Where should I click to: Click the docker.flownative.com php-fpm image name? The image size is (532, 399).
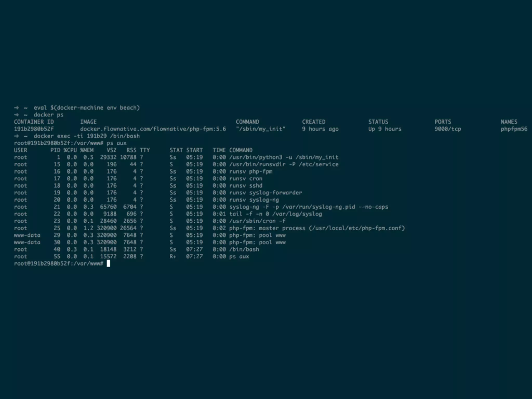point(153,129)
